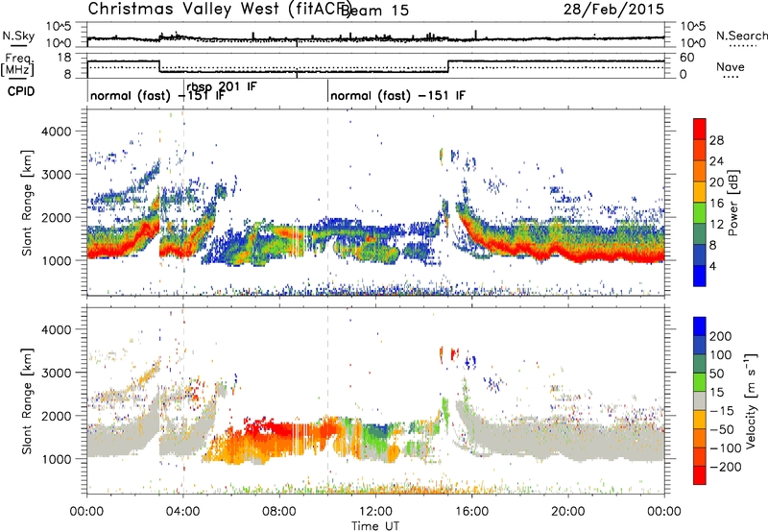Pick the yellow Power segment between 16 and 20
Image resolution: width=768 pixels, height=532 pixels.
[700, 191]
